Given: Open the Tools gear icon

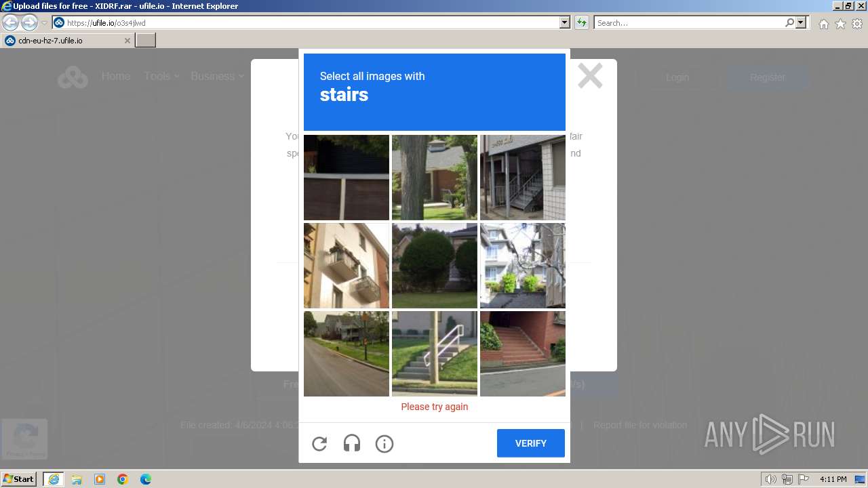Looking at the screenshot, I should tap(857, 24).
